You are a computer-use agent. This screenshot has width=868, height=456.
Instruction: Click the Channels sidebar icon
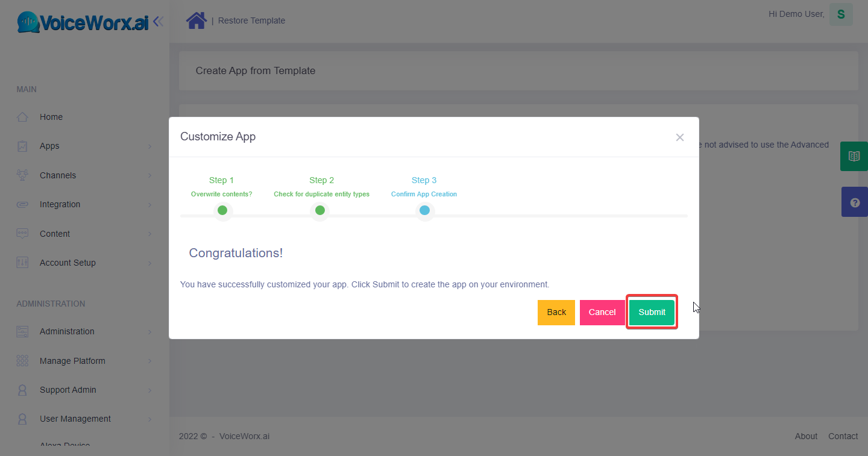pos(22,175)
